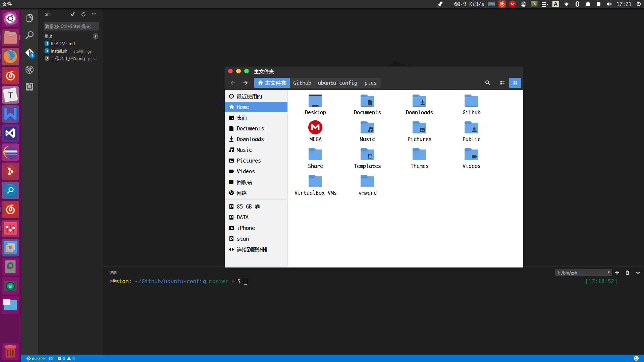644x362 pixels.
Task: Open Downloads in the file manager sidebar
Action: pos(250,139)
